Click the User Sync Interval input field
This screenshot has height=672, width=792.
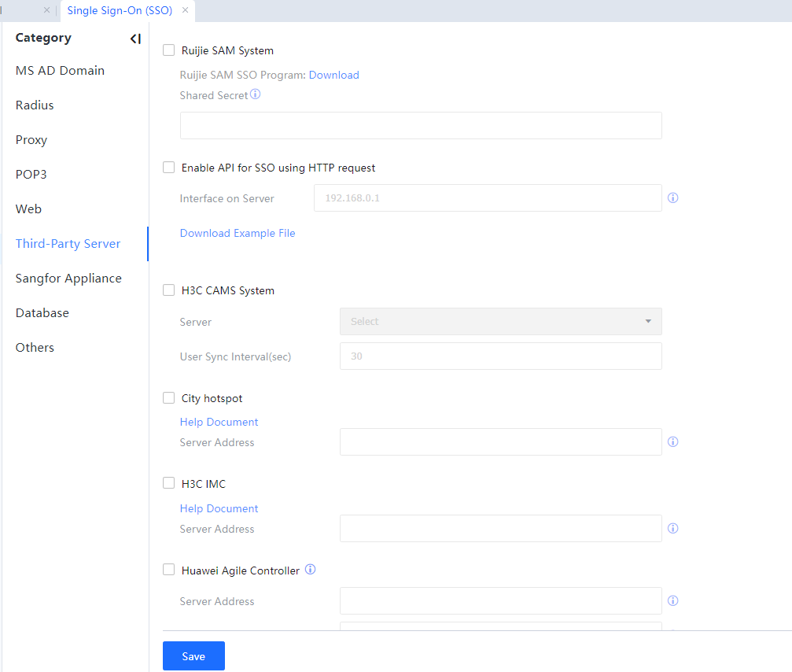[500, 356]
